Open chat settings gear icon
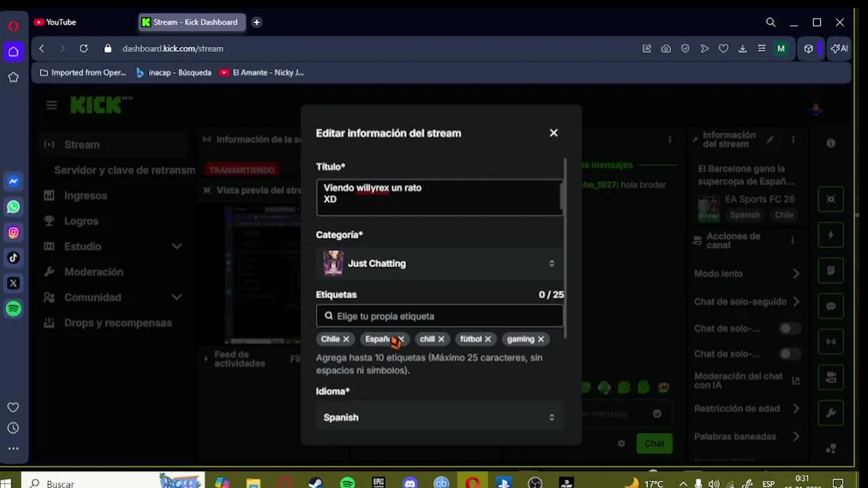This screenshot has height=488, width=868. [x=621, y=443]
